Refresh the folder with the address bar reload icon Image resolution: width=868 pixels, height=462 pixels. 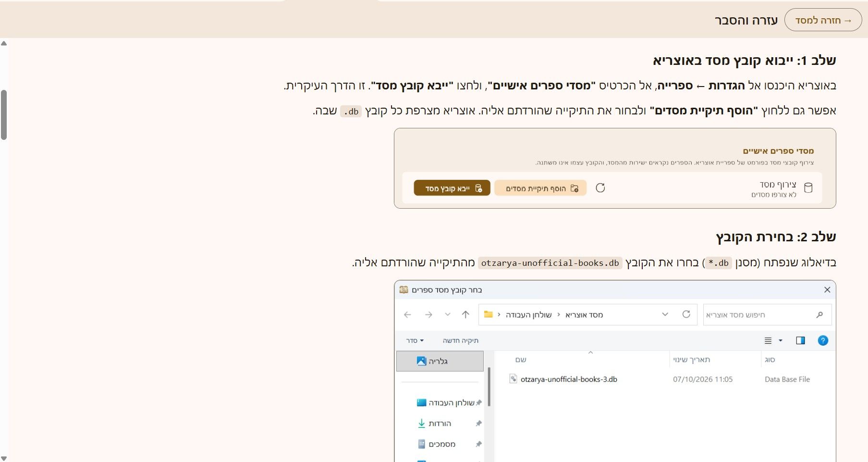pyautogui.click(x=686, y=314)
